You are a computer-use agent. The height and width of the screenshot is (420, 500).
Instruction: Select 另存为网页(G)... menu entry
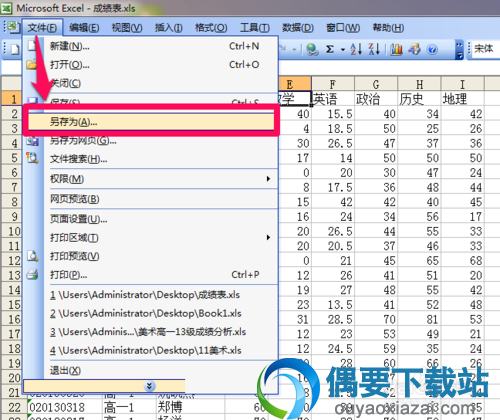[150, 141]
